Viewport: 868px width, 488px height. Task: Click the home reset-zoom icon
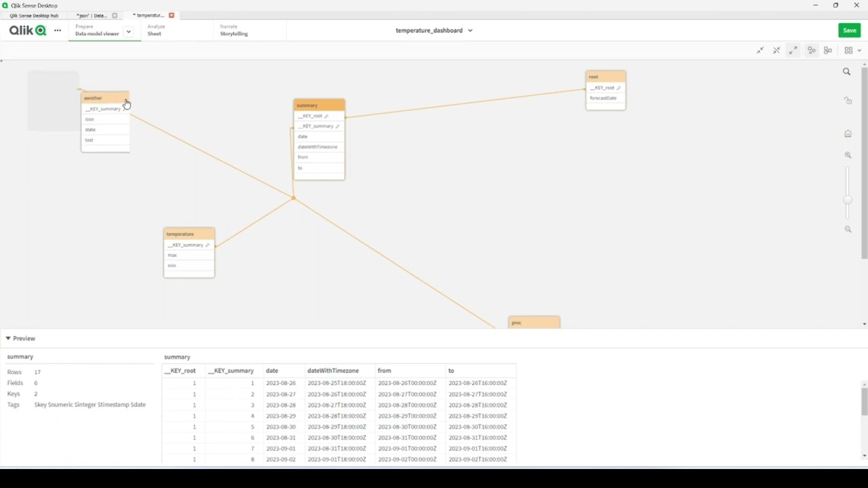tap(848, 134)
